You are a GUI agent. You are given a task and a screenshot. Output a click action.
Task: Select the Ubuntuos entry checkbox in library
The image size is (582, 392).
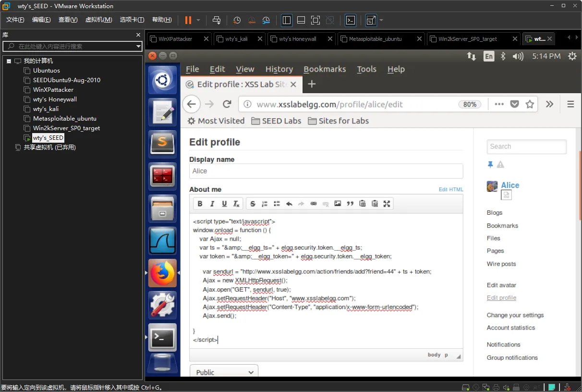[27, 71]
